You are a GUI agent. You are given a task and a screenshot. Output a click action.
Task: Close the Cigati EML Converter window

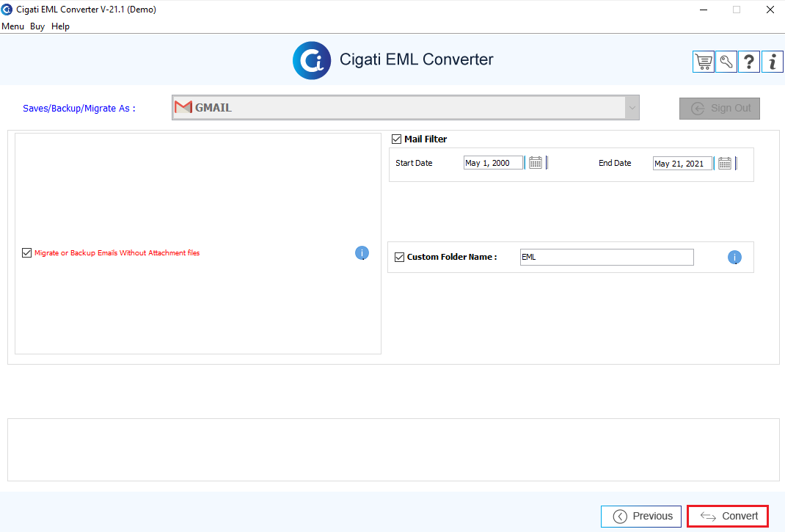[x=770, y=10]
